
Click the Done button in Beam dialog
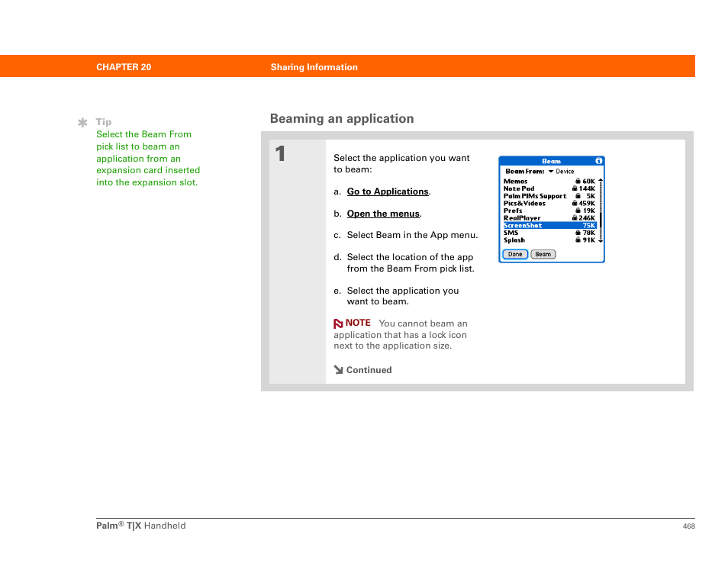[515, 254]
